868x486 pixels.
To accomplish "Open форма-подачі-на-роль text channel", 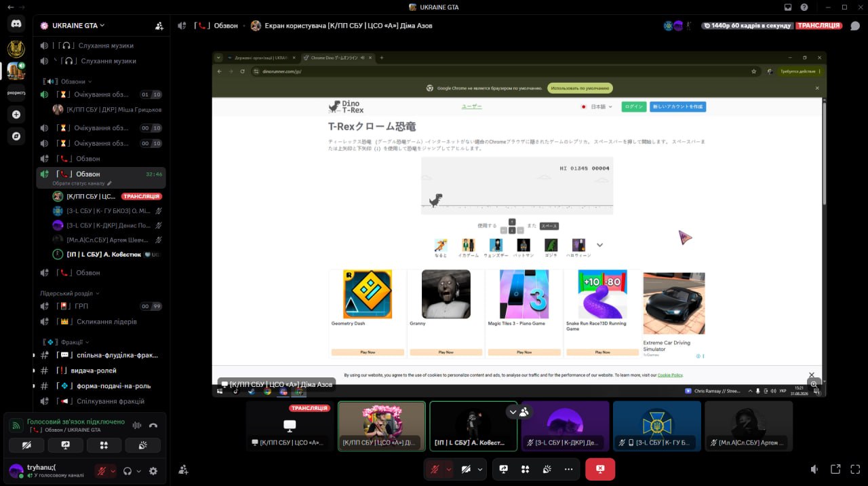I will point(101,386).
